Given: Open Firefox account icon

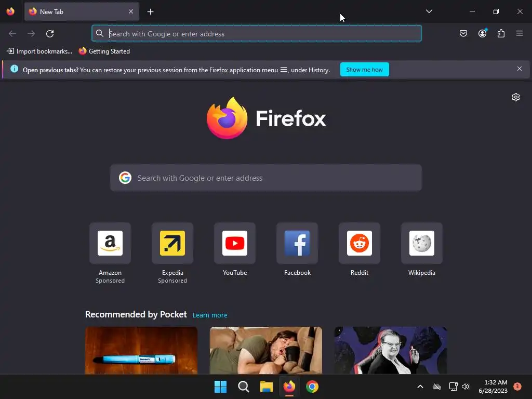Looking at the screenshot, I should click(x=483, y=33).
